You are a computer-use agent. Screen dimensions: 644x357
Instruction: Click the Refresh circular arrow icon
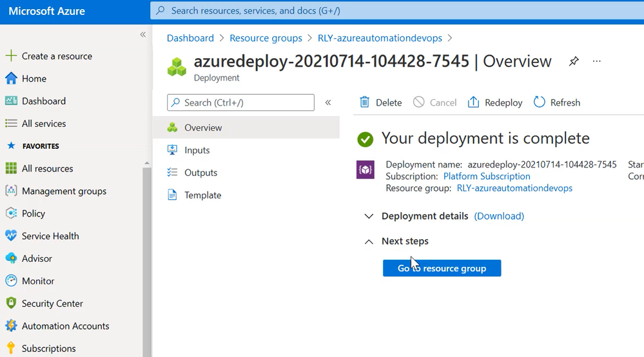pos(540,102)
